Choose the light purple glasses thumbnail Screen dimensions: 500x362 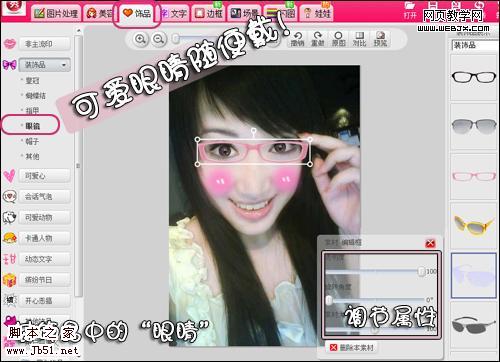coord(474,275)
